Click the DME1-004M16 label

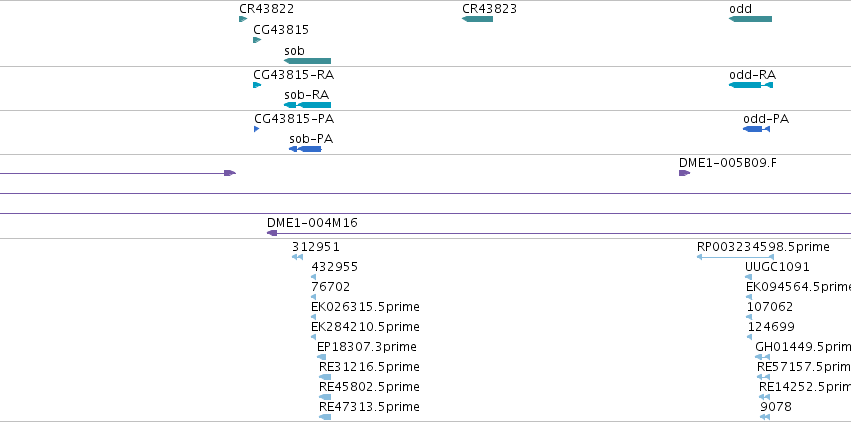click(312, 223)
